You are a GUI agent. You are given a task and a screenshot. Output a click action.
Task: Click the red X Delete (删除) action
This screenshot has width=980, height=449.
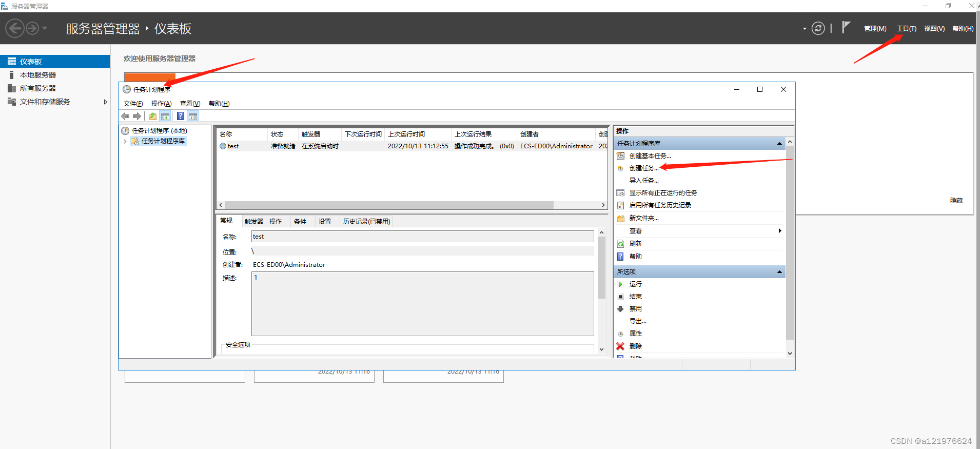click(x=620, y=346)
